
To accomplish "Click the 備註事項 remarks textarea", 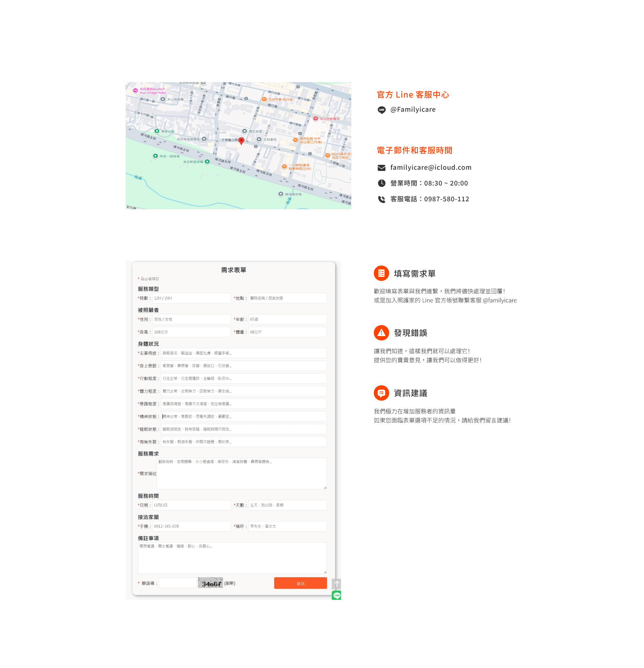I will click(232, 558).
